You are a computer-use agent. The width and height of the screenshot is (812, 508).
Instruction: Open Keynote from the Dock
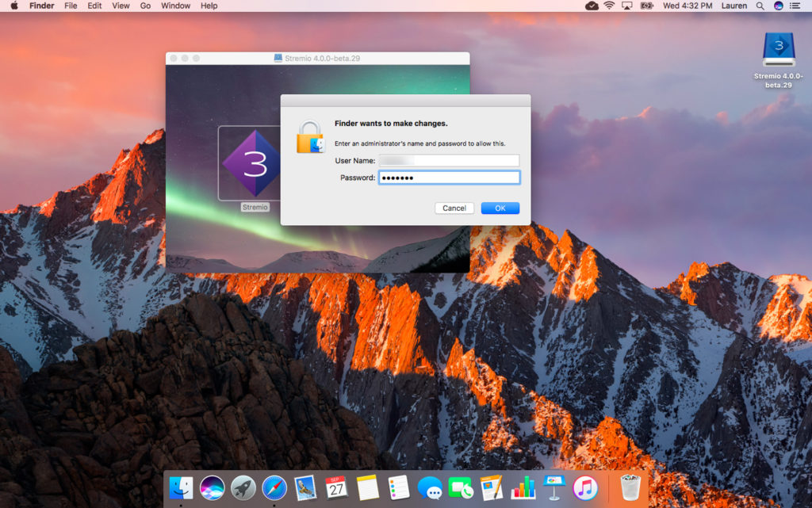[x=553, y=488]
